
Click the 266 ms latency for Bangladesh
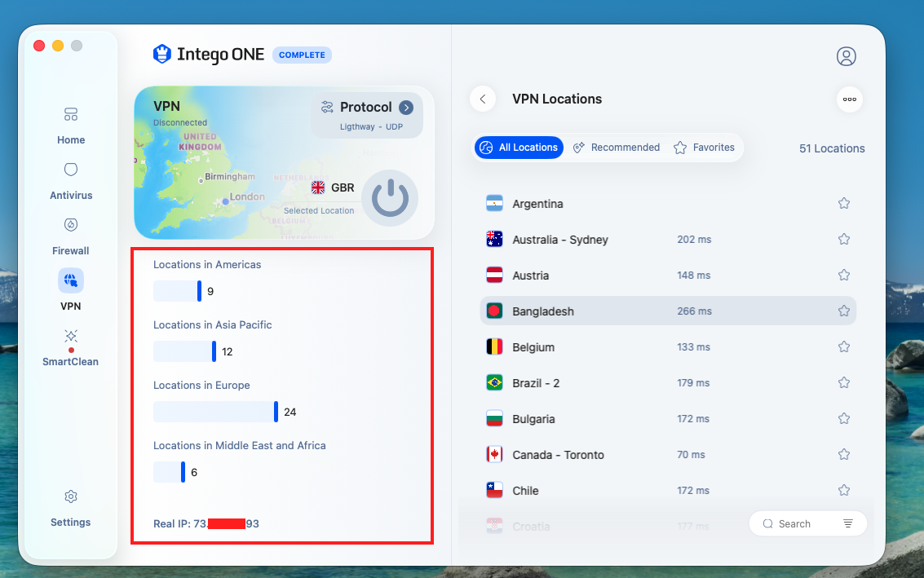point(694,311)
